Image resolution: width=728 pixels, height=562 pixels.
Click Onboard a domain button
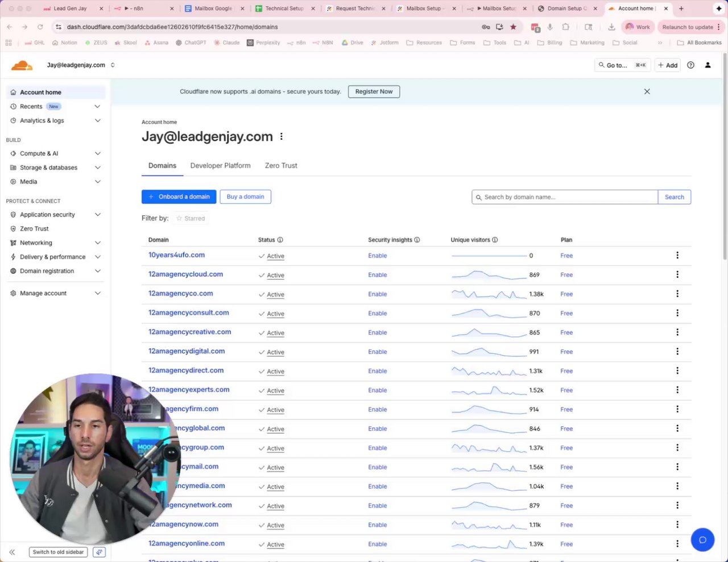179,197
